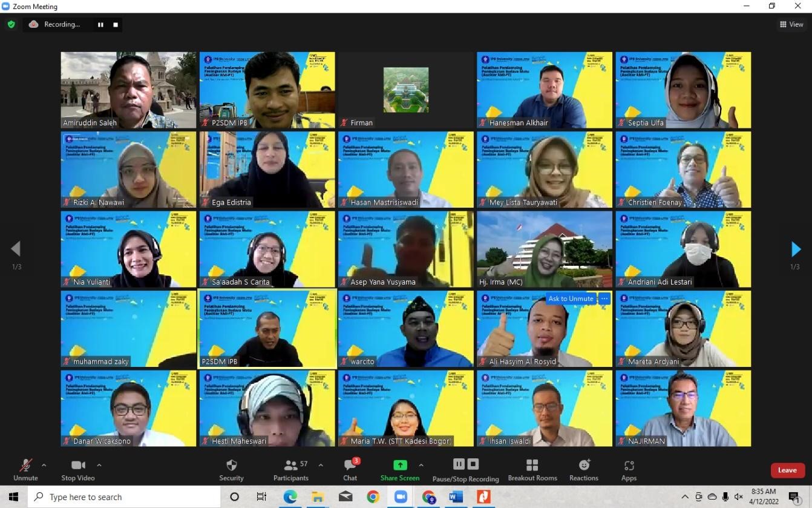812x508 pixels.
Task: Open the View layout menu
Action: pyautogui.click(x=791, y=24)
